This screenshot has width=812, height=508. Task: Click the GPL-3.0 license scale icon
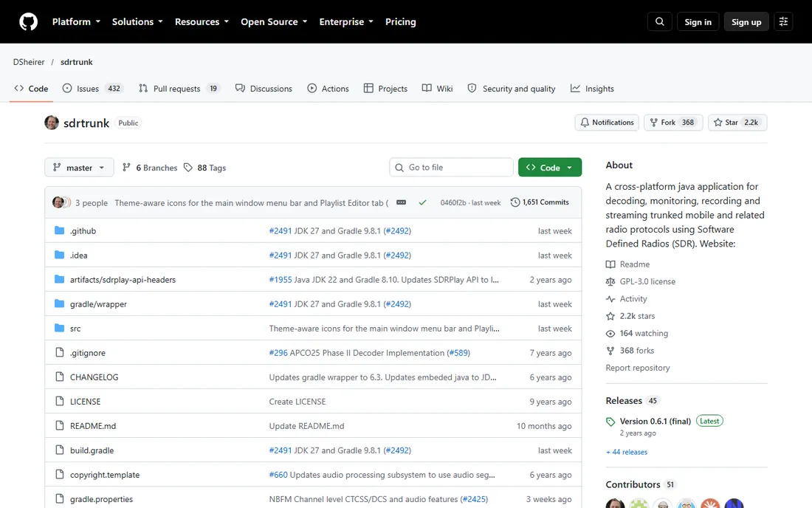(610, 282)
